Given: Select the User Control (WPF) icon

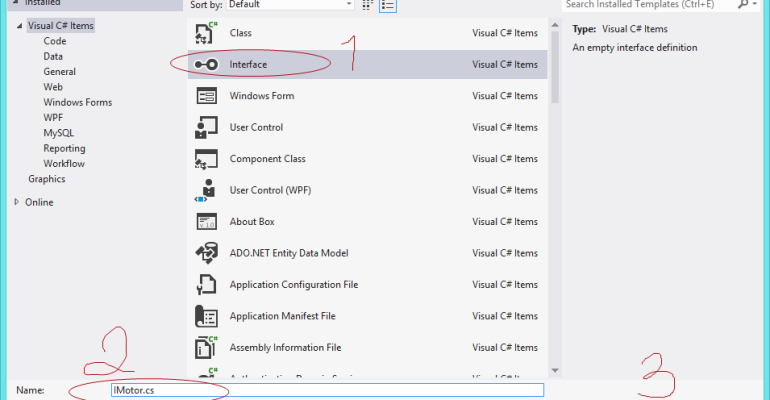Looking at the screenshot, I should coord(206,190).
